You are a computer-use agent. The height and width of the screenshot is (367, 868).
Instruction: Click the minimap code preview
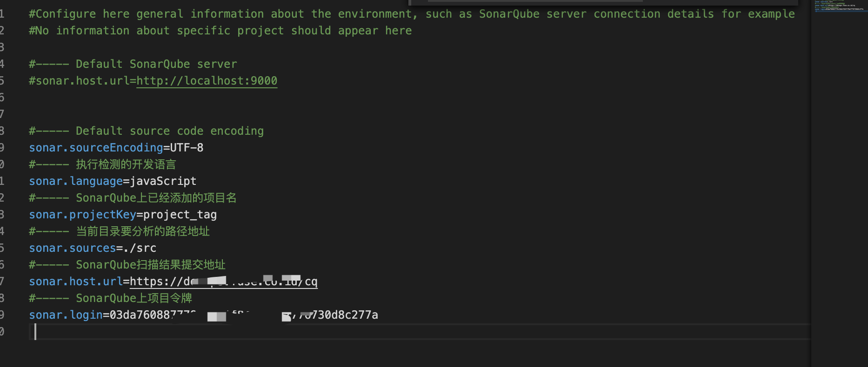click(839, 6)
